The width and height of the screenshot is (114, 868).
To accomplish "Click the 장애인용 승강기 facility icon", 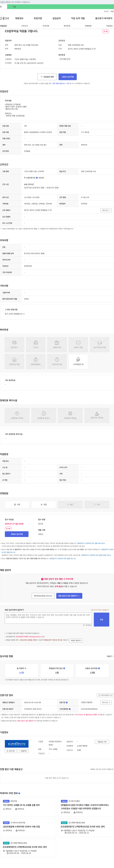I will pyautogui.click(x=44, y=415).
